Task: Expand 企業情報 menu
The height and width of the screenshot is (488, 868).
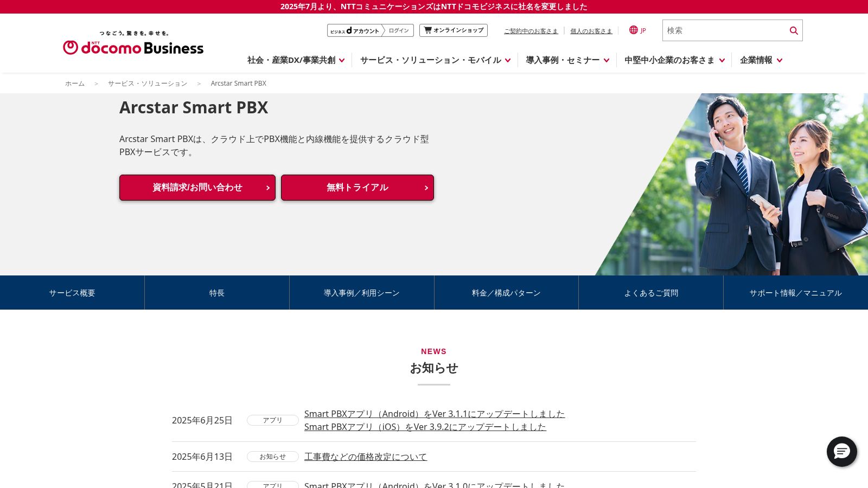Action: click(x=761, y=60)
